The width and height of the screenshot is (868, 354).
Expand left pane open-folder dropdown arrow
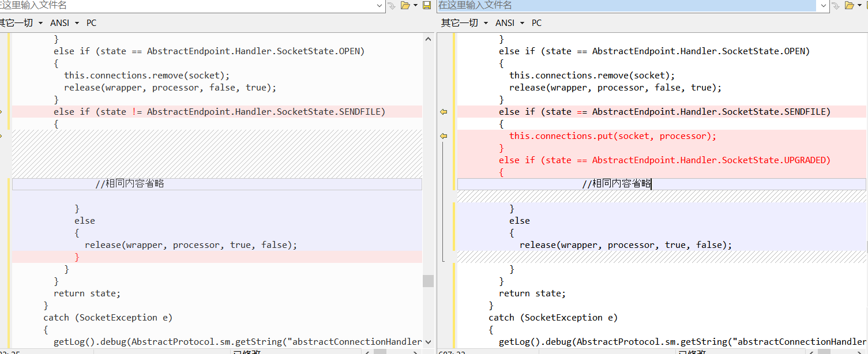pos(415,5)
